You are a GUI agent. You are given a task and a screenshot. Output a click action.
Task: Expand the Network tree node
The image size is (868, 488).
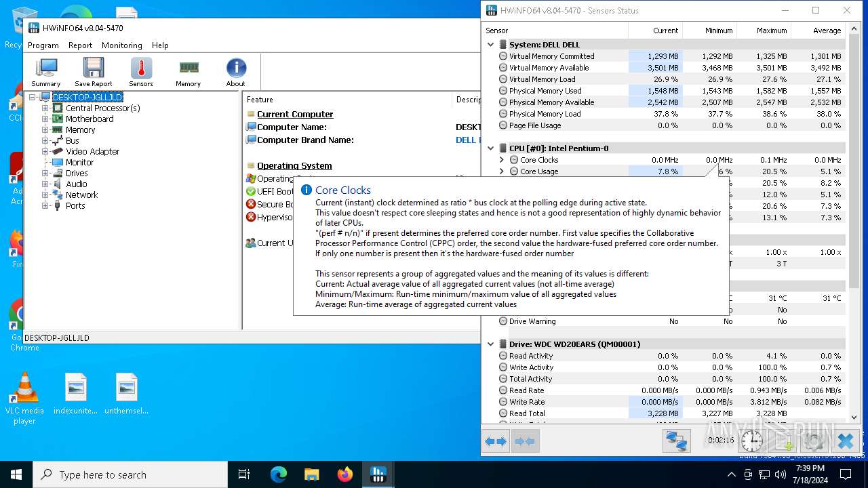click(45, 195)
